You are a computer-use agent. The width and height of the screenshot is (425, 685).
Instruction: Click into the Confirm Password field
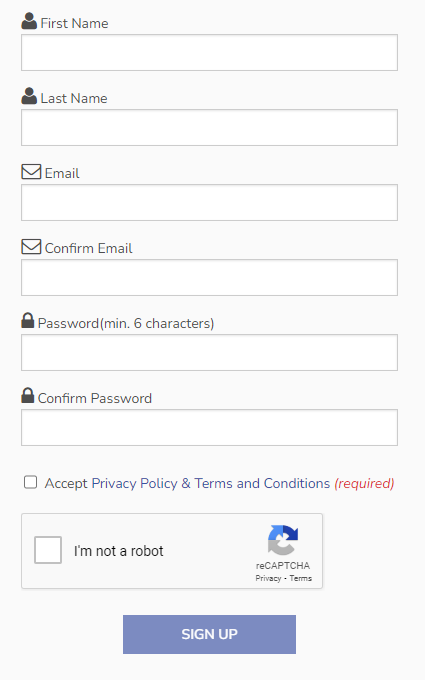point(209,428)
